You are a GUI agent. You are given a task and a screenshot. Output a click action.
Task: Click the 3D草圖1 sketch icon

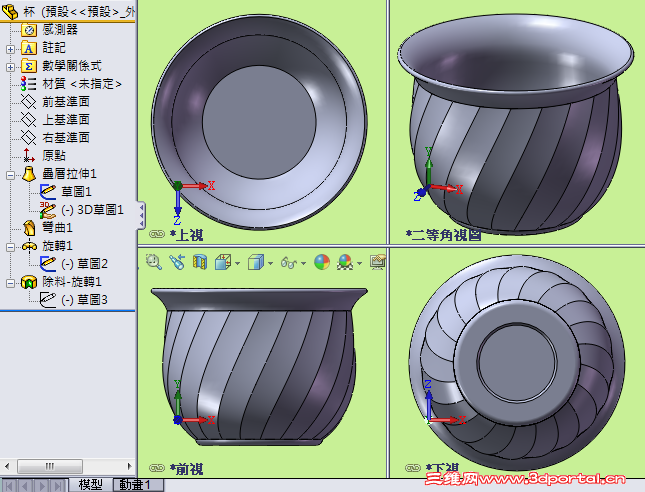click(x=48, y=210)
